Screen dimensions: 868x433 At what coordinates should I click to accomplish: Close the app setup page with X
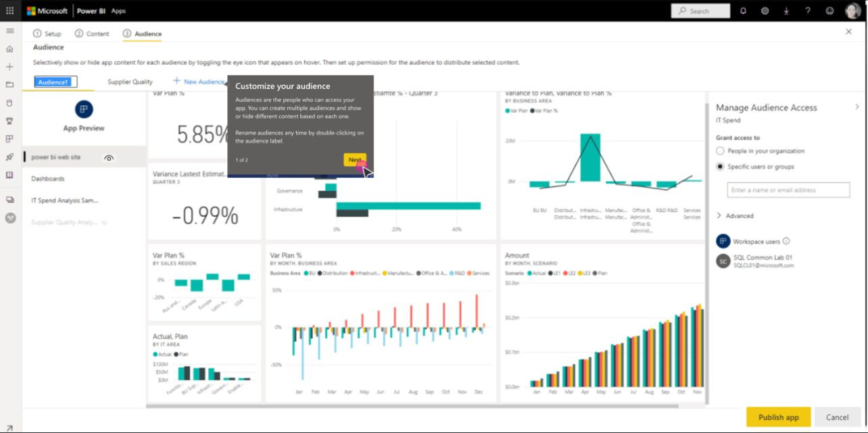pos(849,32)
